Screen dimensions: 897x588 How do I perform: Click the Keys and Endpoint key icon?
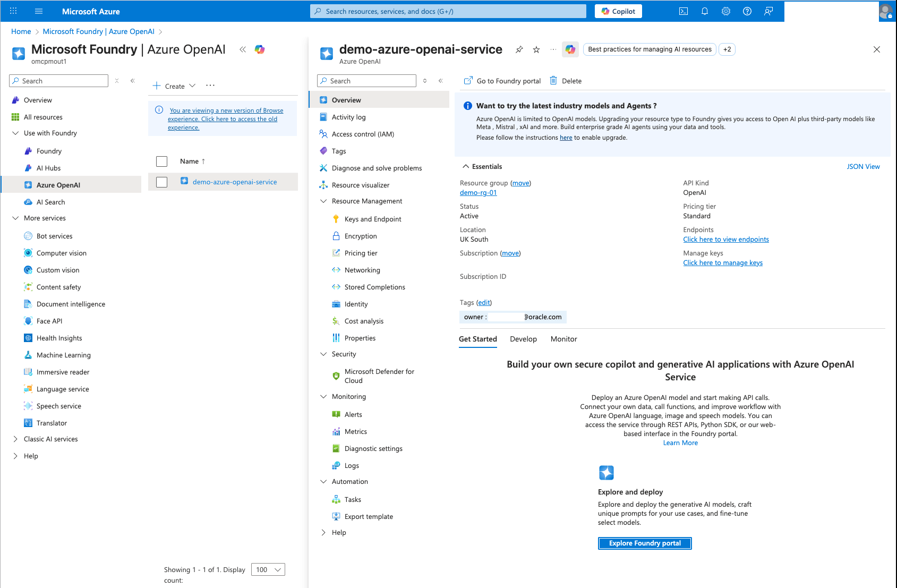336,219
